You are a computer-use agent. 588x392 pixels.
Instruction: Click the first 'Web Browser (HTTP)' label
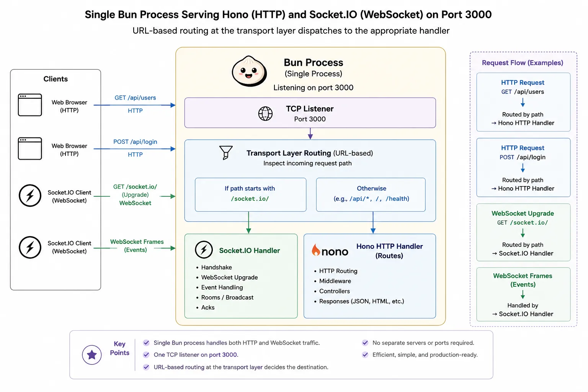[69, 106]
